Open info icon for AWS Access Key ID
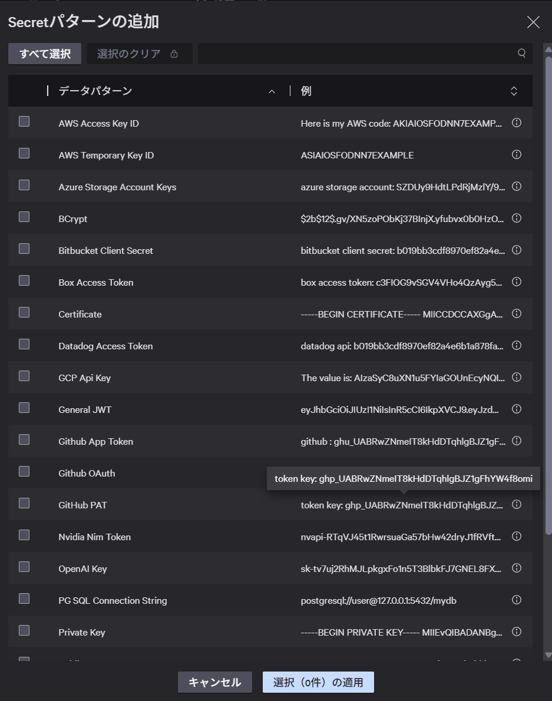 (516, 122)
